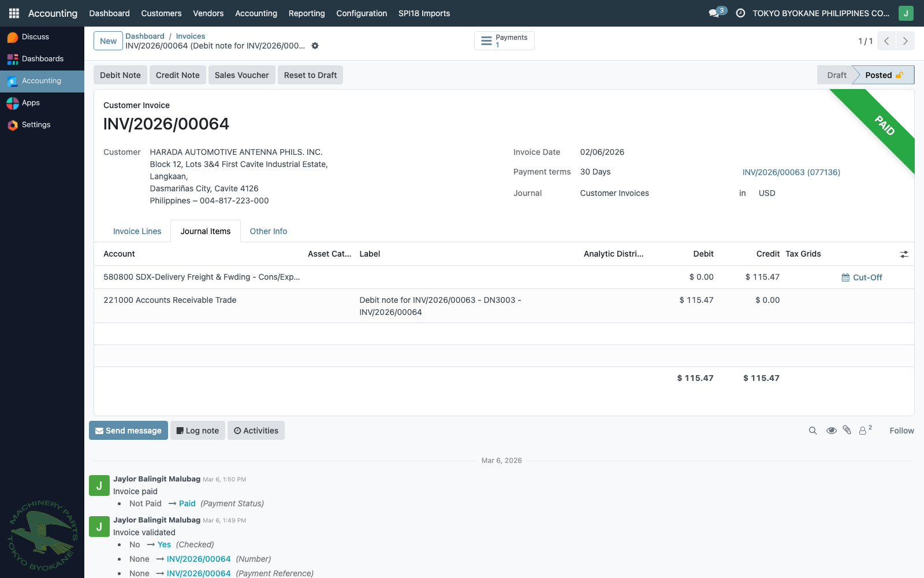Click Tax Grids column header
The width and height of the screenshot is (924, 578).
(x=803, y=254)
